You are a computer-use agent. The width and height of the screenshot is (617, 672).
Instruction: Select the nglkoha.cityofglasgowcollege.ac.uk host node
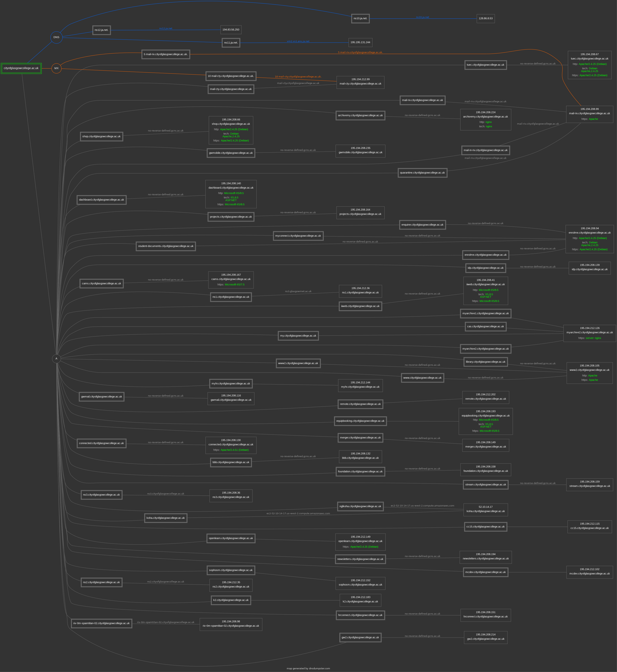pos(361,506)
